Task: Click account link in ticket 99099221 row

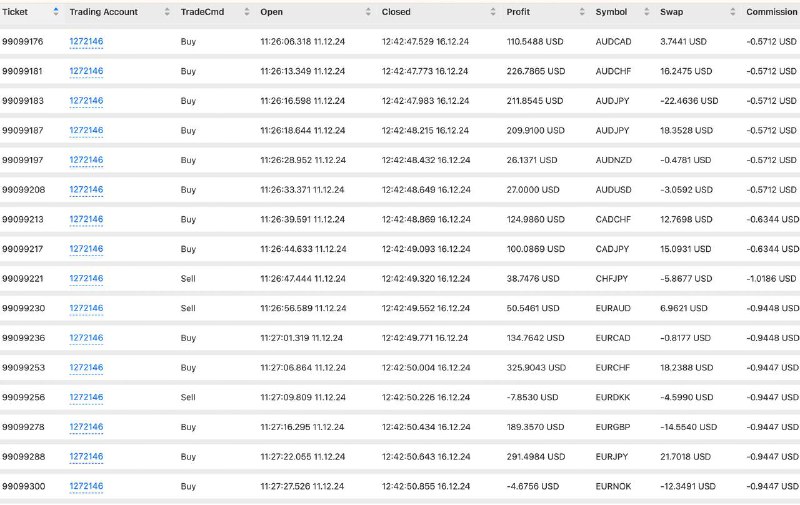Action: click(x=86, y=279)
